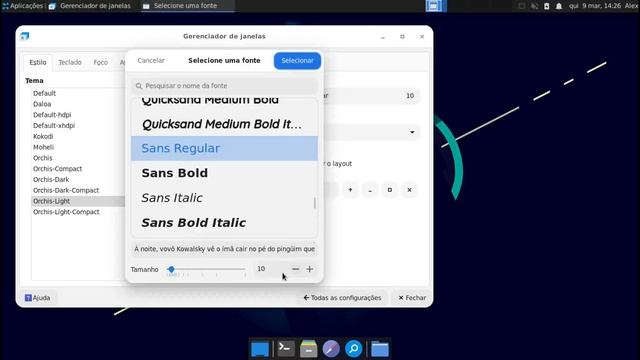Click the notification bell icon
The height and width of the screenshot is (360, 640).
[559, 6]
